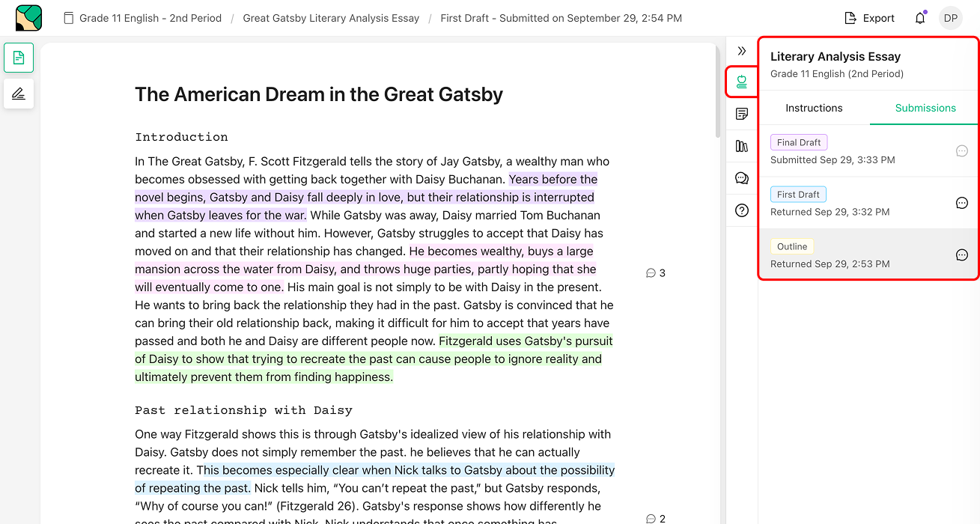Click the green highlighted thesis 'Fitzgerald uses Gatsby's pursuit'

click(374, 359)
